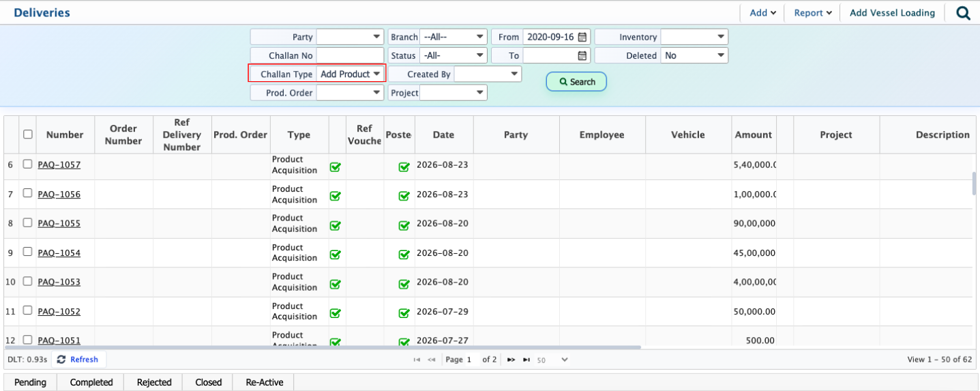This screenshot has height=391, width=980.
Task: Change rows-per-page dropdown showing 50
Action: tap(552, 360)
